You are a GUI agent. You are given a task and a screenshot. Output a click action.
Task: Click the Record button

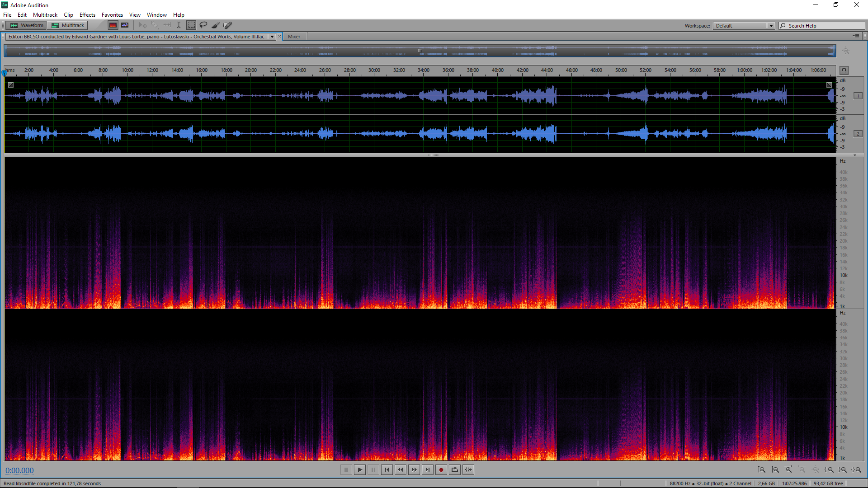441,470
